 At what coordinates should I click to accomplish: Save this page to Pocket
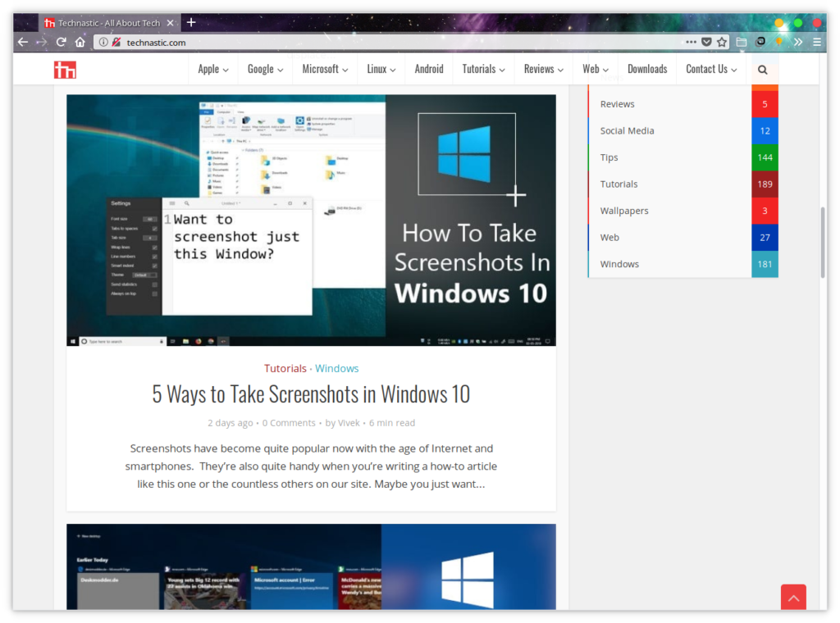[705, 42]
